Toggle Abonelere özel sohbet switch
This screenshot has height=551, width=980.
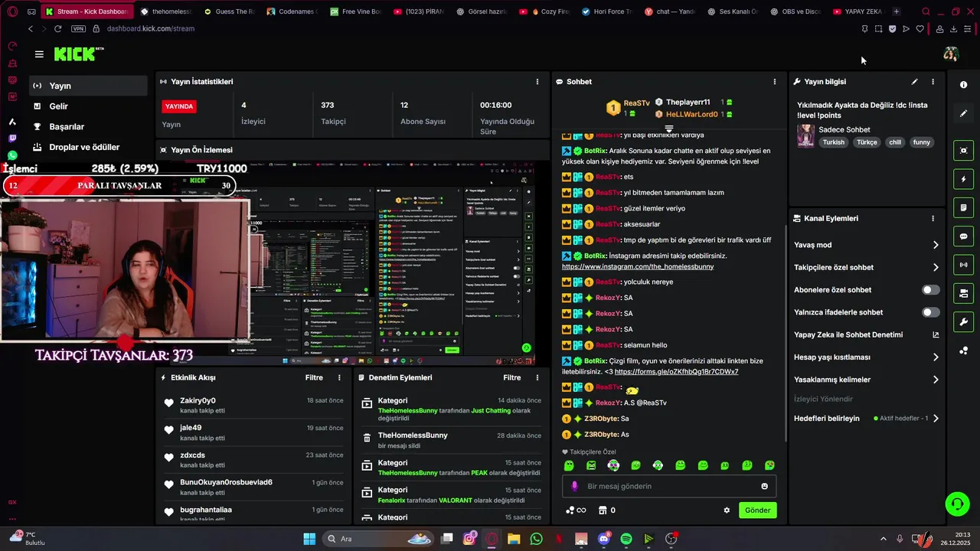930,290
